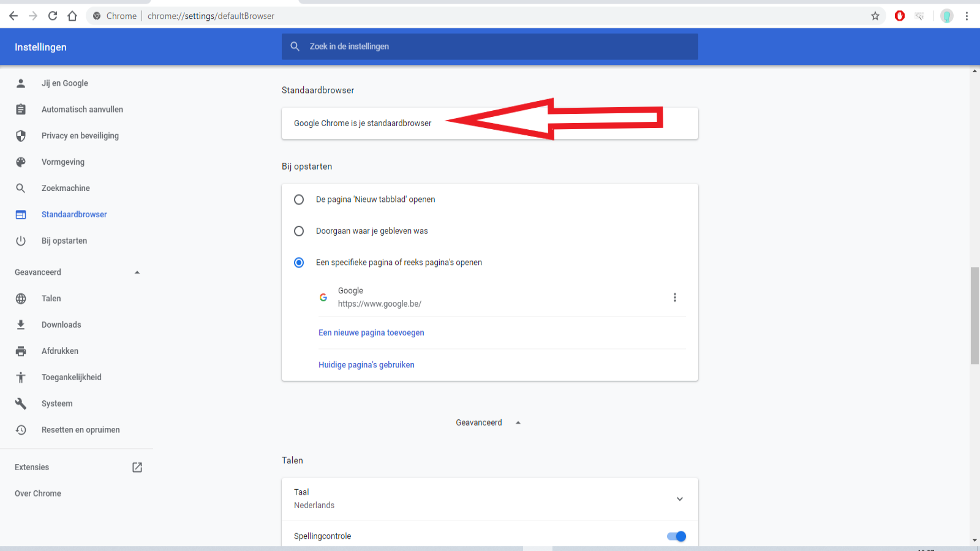Go to Afdrukken settings
Image resolution: width=980 pixels, height=551 pixels.
coord(60,351)
